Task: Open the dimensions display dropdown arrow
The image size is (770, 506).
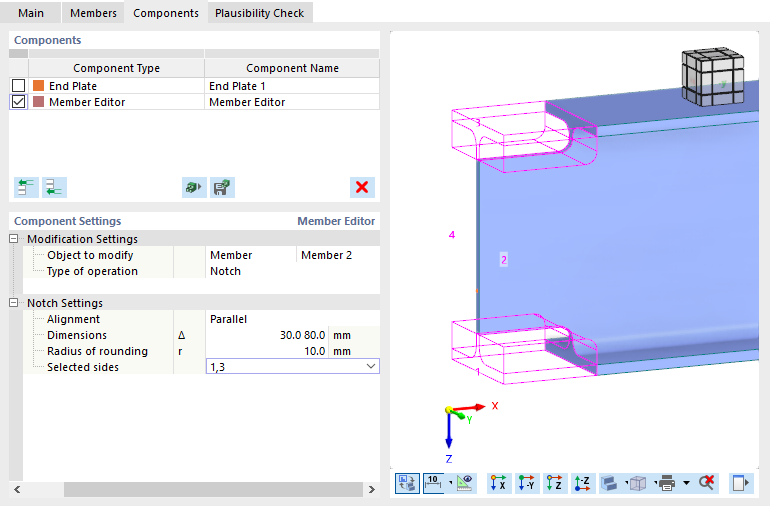Action: 450,483
